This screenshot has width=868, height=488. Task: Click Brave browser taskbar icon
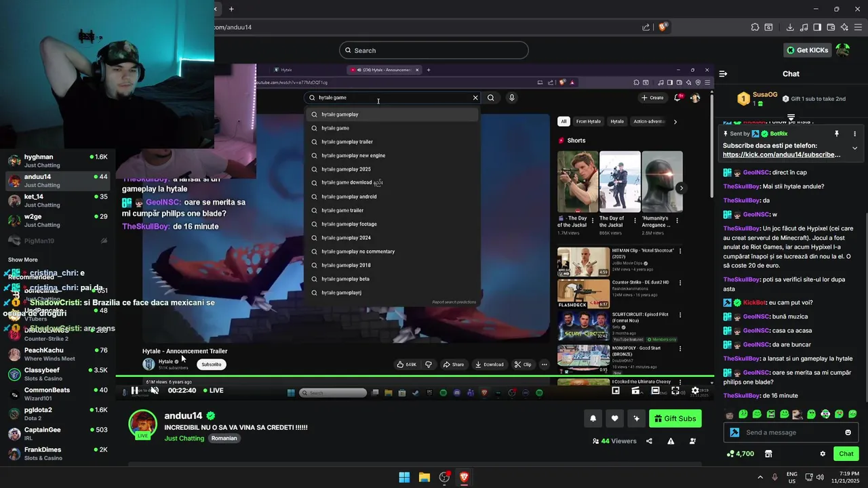[x=464, y=477]
